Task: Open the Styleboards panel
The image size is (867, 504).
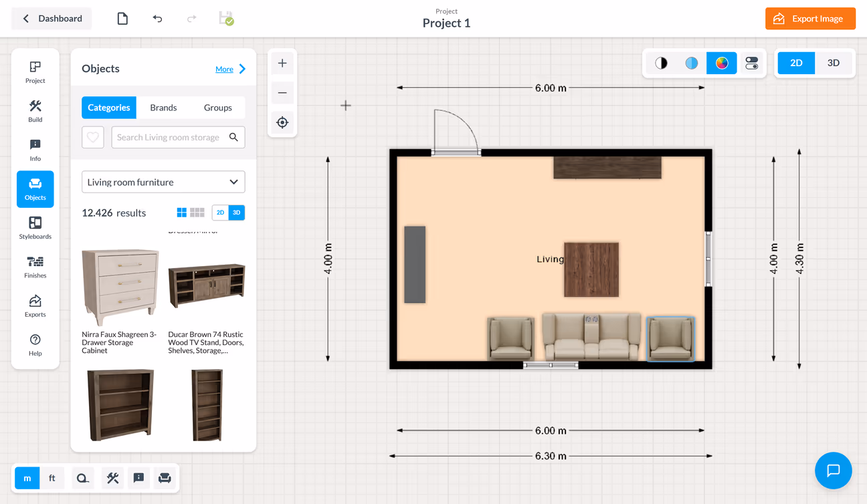Action: click(35, 228)
